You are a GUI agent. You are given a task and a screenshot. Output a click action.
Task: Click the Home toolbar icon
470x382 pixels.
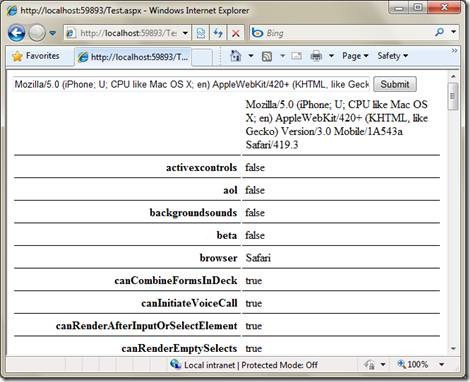(235, 56)
